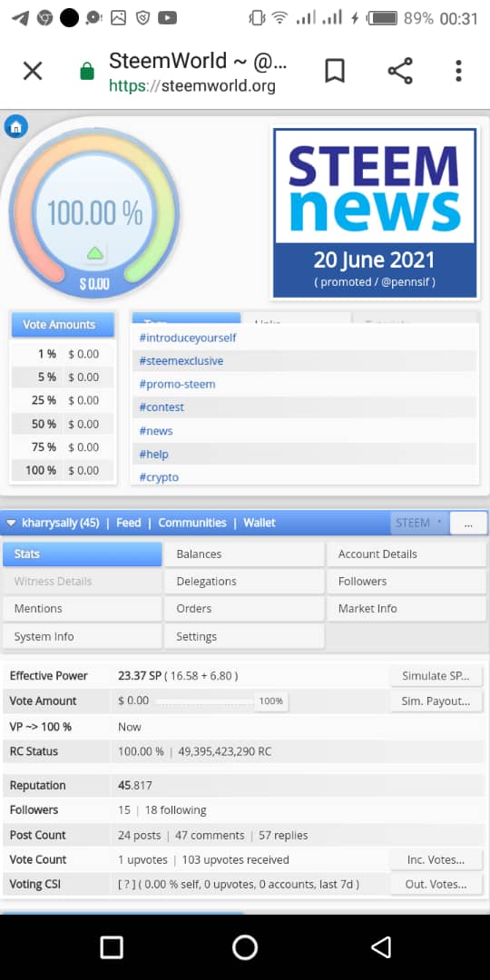Open the share icon in toolbar
Image resolution: width=490 pixels, height=980 pixels.
(400, 71)
